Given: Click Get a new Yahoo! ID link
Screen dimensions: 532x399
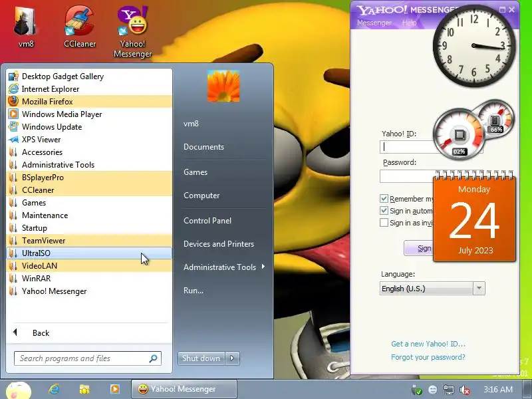Looking at the screenshot, I should pos(428,344).
